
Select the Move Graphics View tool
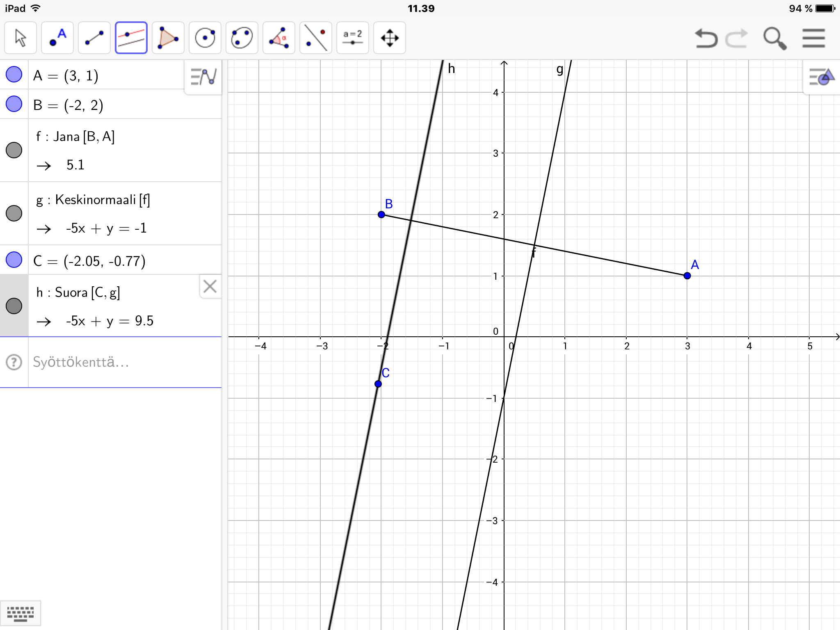[x=390, y=38]
